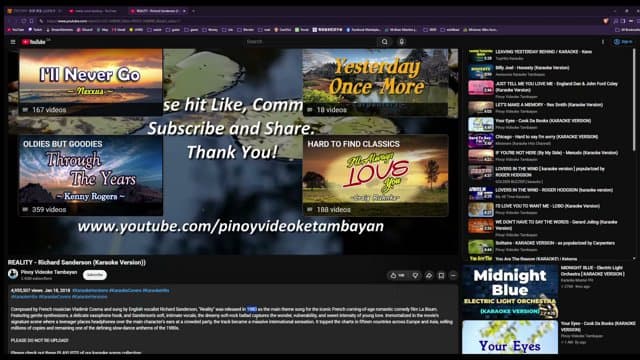This screenshot has height=360, width=640.
Task: Start voice search with the microphone icon
Action: (402, 42)
